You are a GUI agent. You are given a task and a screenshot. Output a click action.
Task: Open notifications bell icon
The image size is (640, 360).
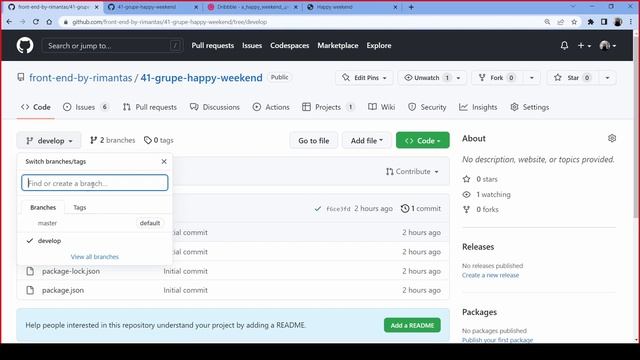564,45
